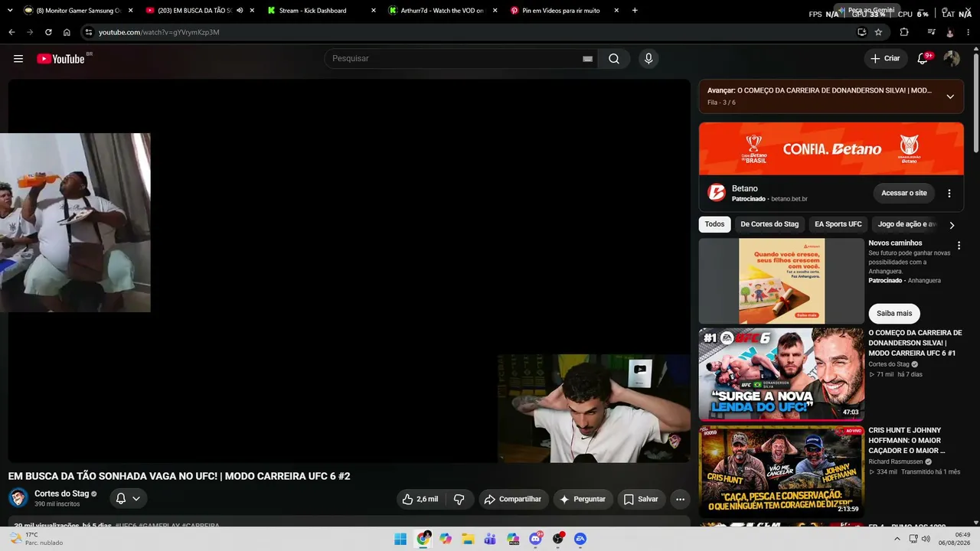This screenshot has width=980, height=551.
Task: Open subscription notification bell dropdown
Action: tap(128, 499)
